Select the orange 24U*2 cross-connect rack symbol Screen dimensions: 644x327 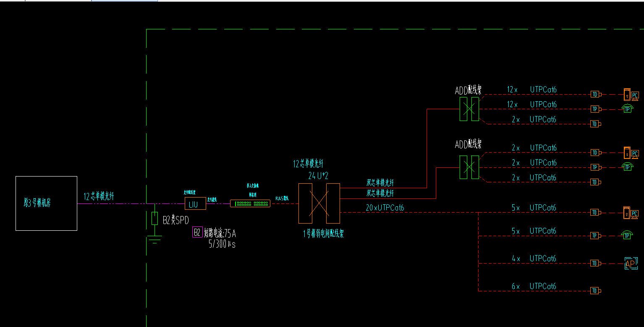coord(319,203)
